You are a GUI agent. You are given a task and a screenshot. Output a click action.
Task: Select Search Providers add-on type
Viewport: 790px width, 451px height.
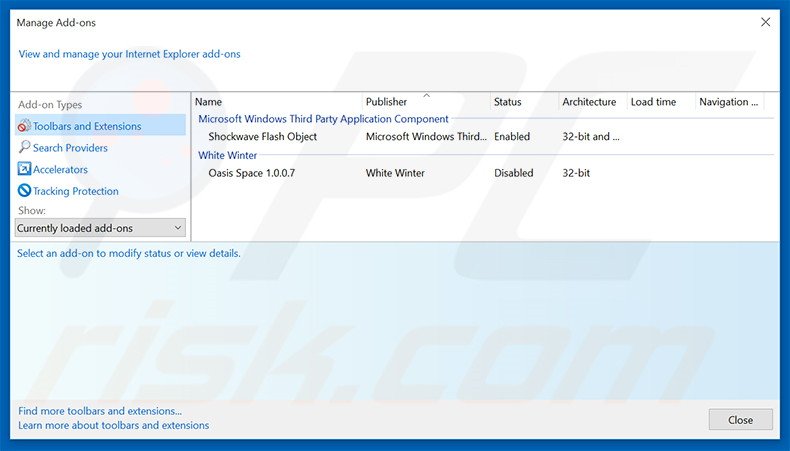(70, 148)
